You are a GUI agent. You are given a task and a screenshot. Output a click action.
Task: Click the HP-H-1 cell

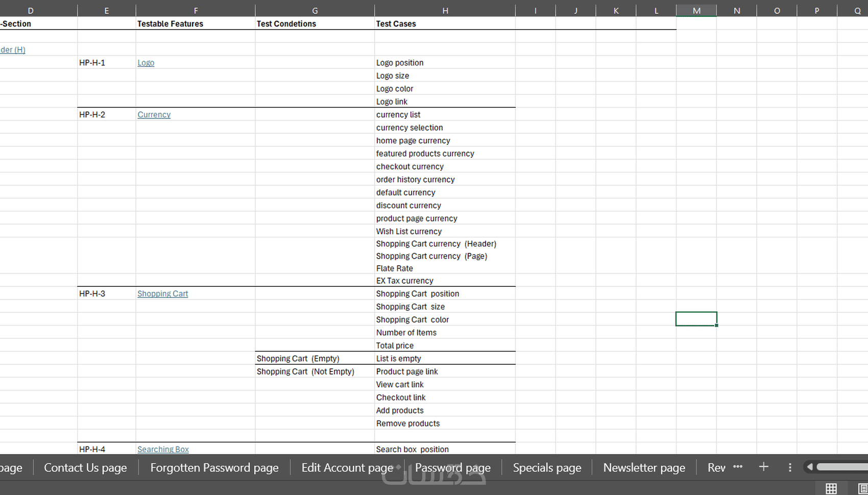click(x=107, y=63)
